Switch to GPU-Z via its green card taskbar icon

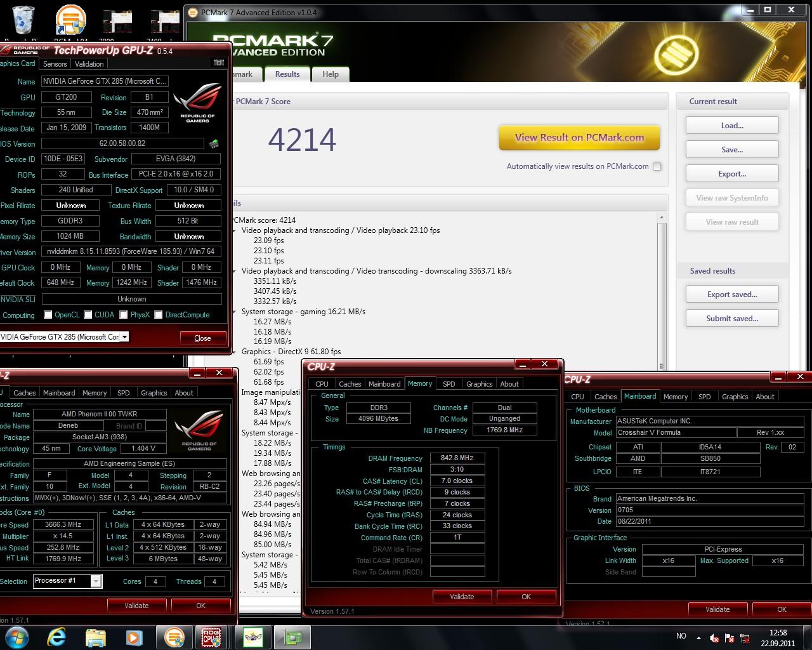point(292,637)
